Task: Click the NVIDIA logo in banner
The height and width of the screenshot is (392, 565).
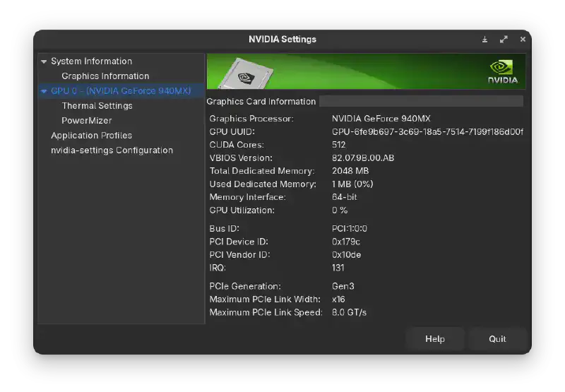Action: (x=503, y=72)
